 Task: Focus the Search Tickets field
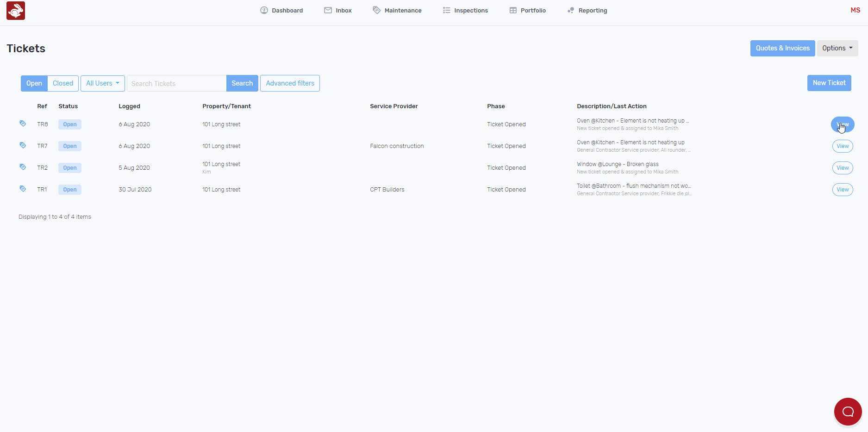[176, 83]
